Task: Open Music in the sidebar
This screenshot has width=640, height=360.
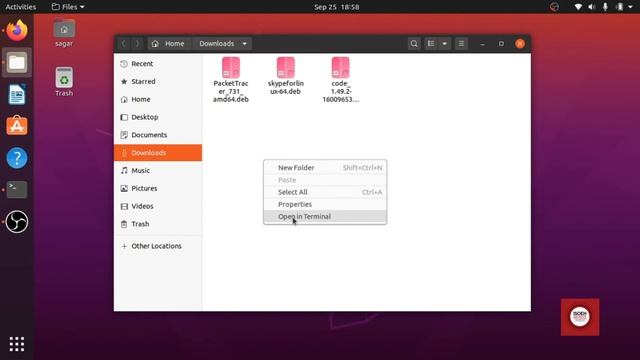Action: tap(158, 171)
